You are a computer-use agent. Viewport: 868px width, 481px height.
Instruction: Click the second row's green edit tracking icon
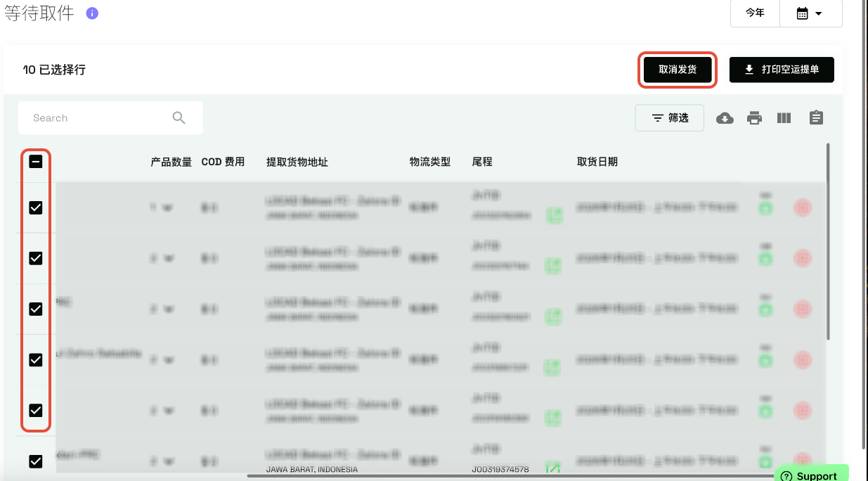(x=554, y=266)
